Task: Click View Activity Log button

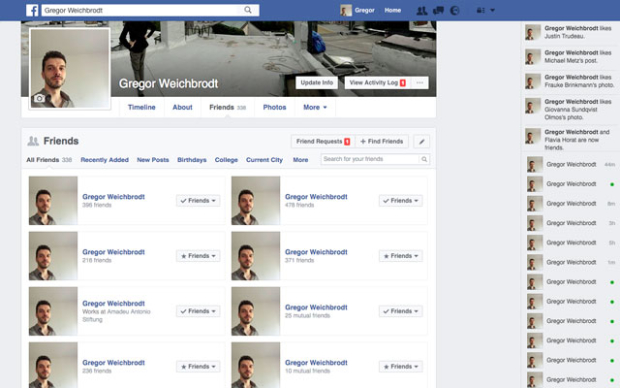Action: tap(377, 83)
